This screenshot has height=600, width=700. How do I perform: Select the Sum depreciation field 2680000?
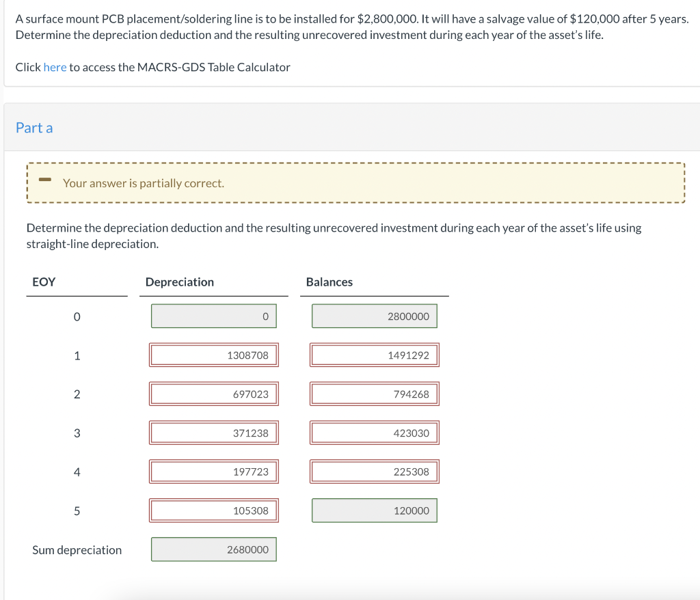tap(214, 549)
